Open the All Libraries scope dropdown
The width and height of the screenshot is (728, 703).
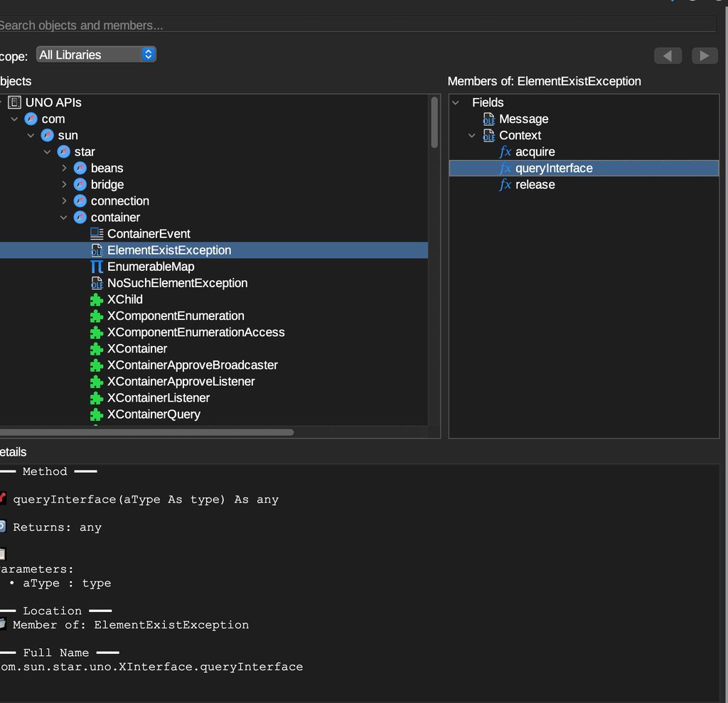click(x=96, y=55)
